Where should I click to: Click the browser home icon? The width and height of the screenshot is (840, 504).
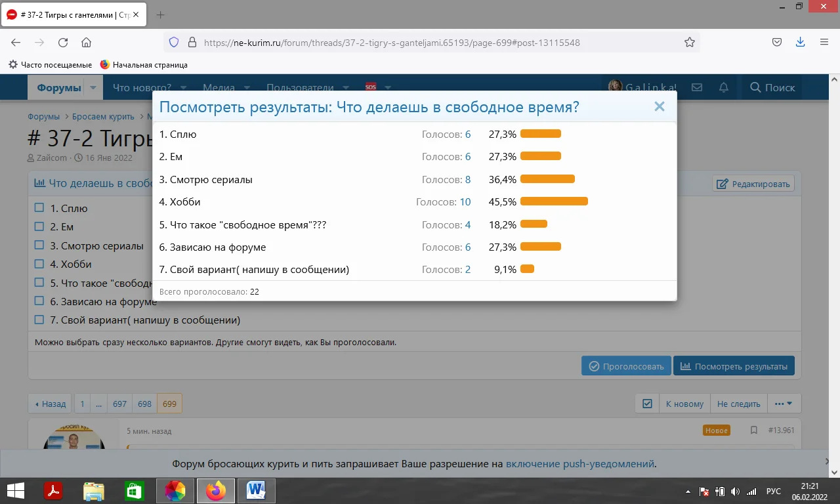pos(86,43)
